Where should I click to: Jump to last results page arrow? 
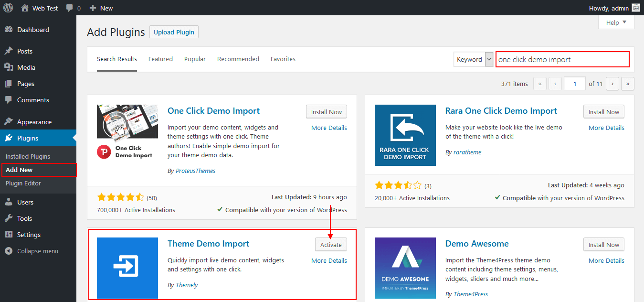628,84
